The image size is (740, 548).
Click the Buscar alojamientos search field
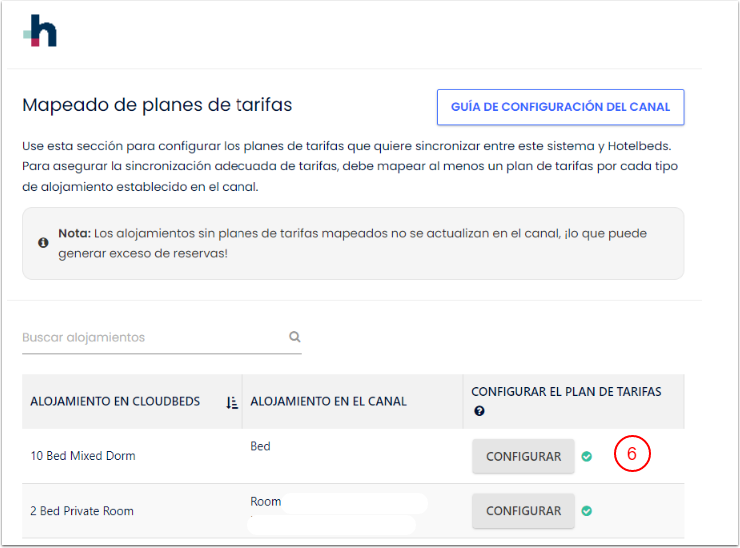coord(161,337)
